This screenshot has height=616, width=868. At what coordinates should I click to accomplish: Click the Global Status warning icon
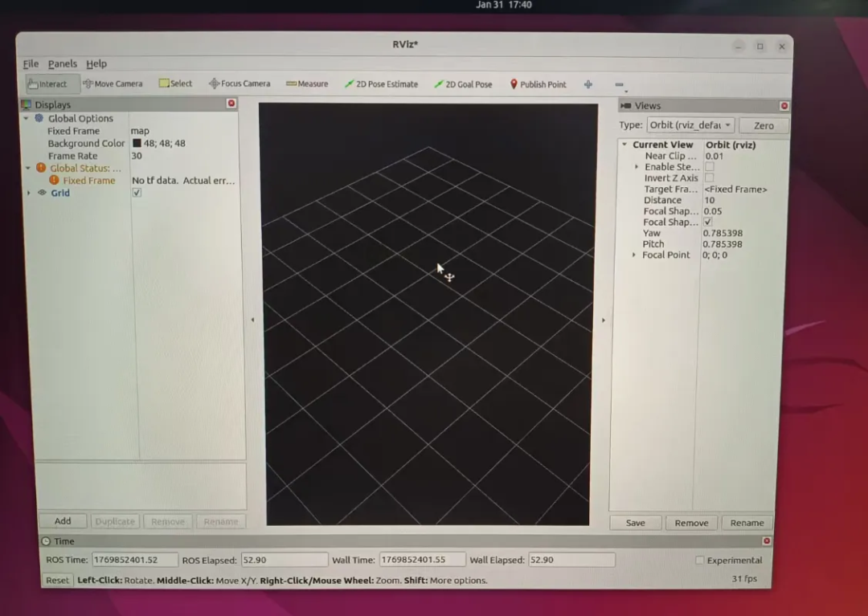41,168
